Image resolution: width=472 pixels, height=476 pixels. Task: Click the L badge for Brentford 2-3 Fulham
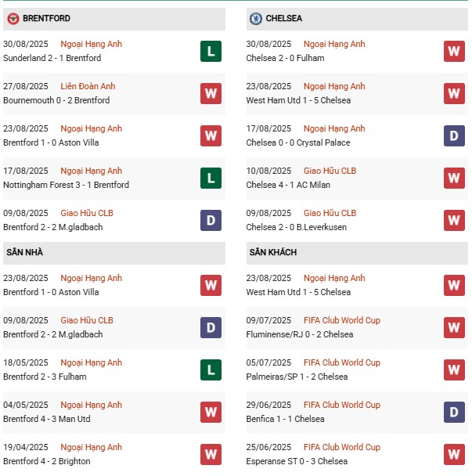pyautogui.click(x=211, y=370)
